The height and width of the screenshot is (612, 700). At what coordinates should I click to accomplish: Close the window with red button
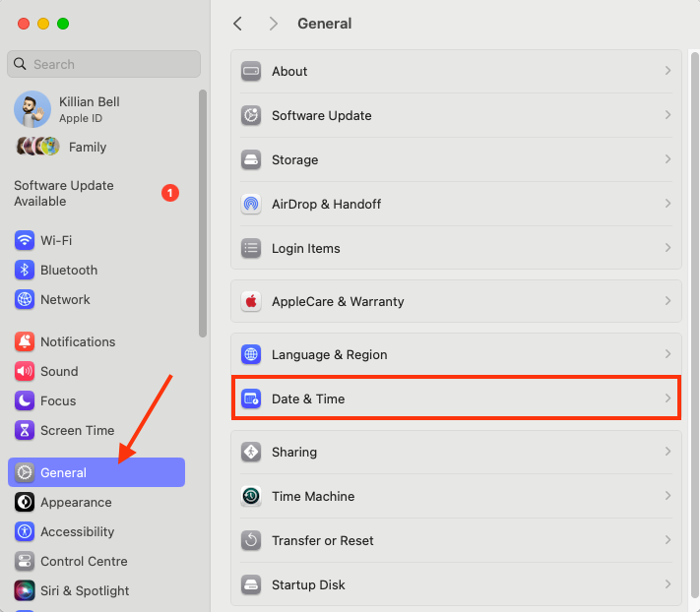coord(24,24)
